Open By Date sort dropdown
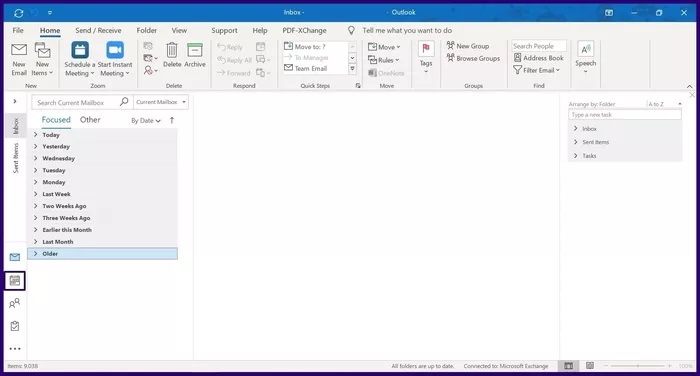700x376 pixels. point(146,121)
